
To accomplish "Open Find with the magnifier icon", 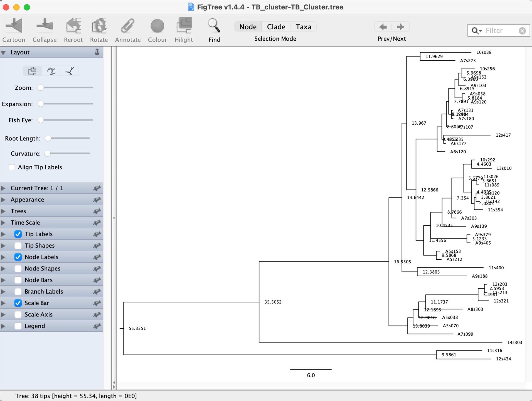I will pyautogui.click(x=214, y=26).
